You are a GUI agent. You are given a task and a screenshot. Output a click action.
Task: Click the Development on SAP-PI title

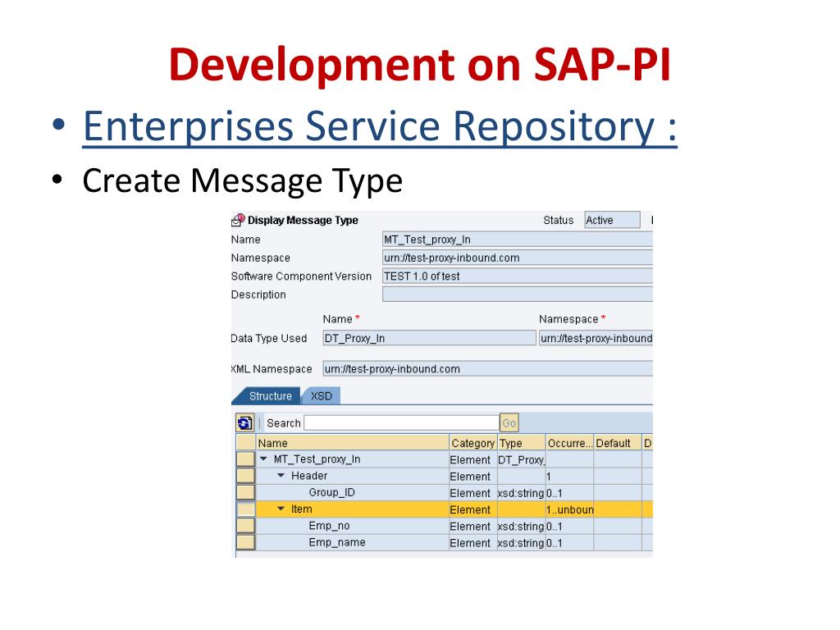pyautogui.click(x=420, y=64)
